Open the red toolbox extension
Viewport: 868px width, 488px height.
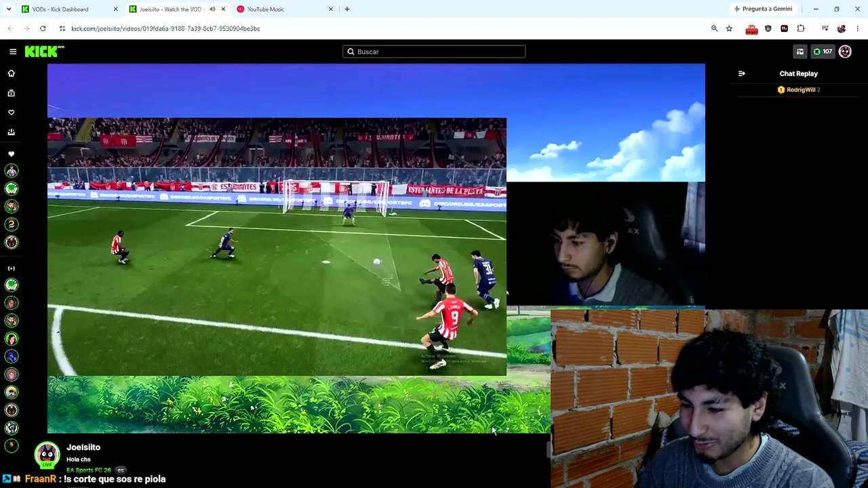[x=751, y=28]
